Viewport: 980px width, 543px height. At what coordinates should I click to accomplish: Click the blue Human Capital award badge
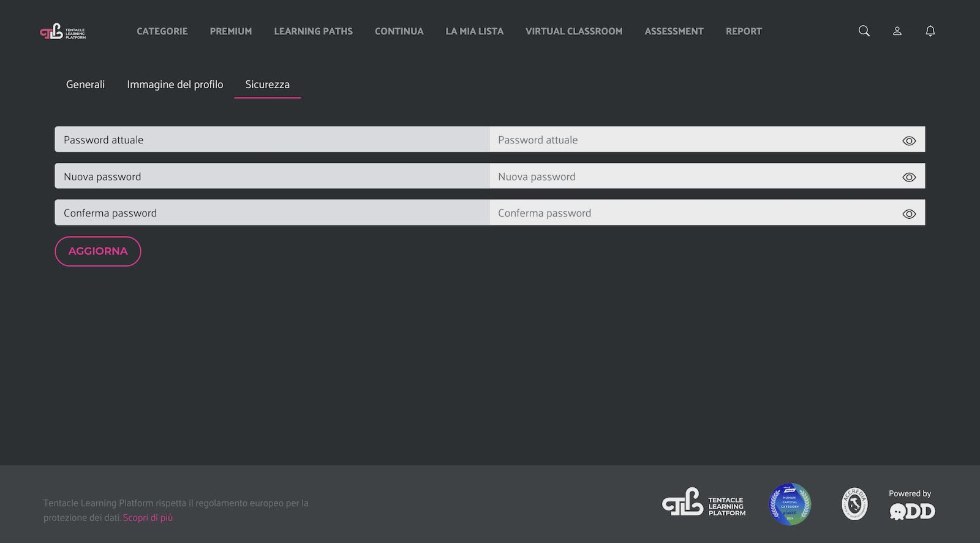790,504
